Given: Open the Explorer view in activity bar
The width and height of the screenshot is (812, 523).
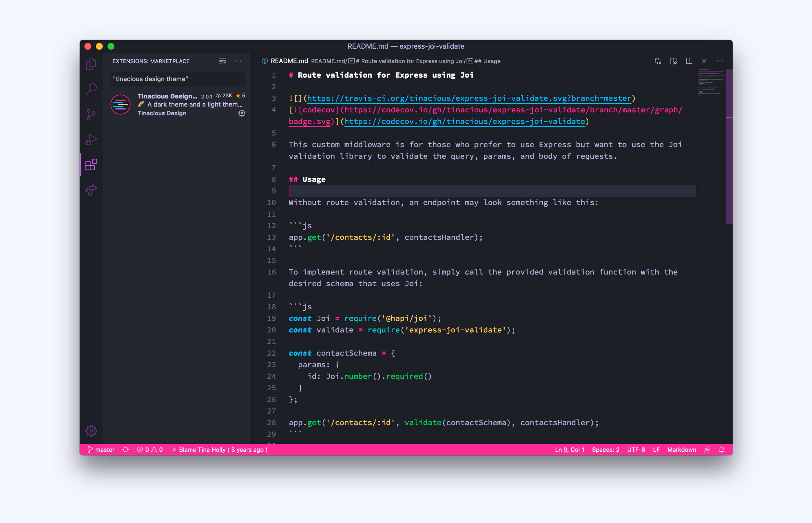Looking at the screenshot, I should point(91,64).
